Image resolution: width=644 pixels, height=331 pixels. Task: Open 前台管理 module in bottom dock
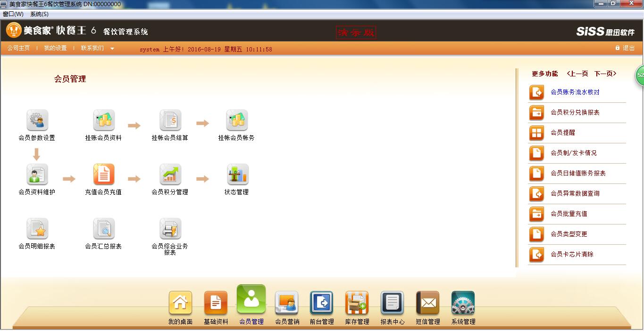point(322,303)
